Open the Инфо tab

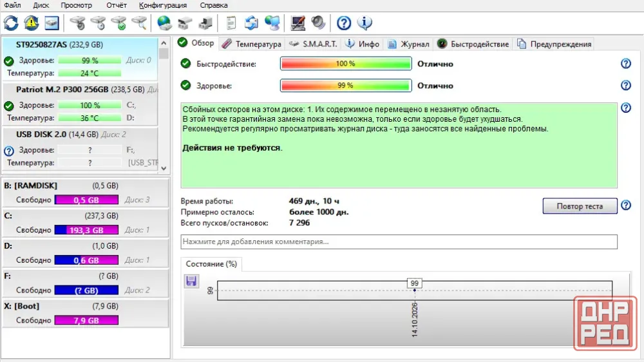point(362,44)
